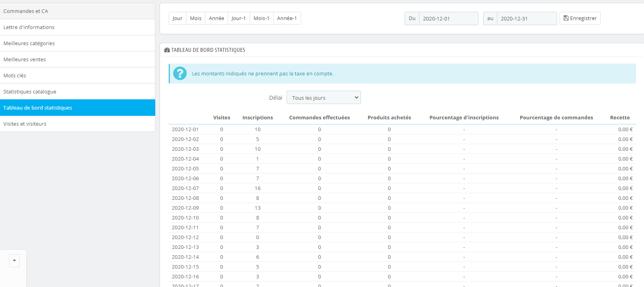Screen dimensions: 644x287
Task: Go to Visites et visiteurs
Action: coord(77,124)
